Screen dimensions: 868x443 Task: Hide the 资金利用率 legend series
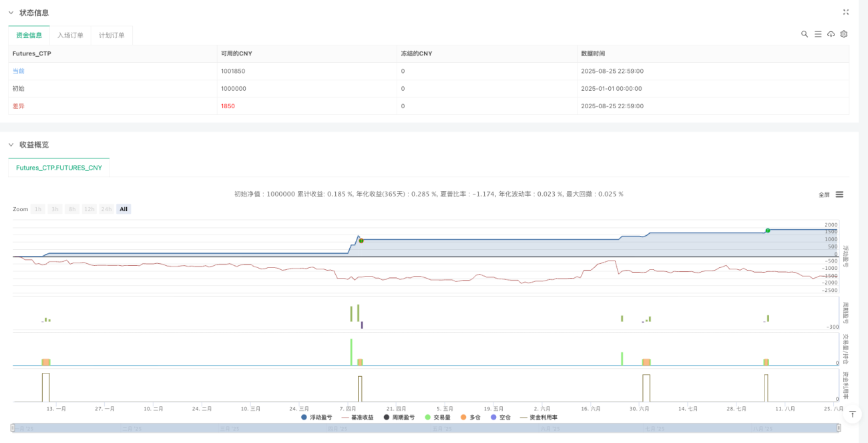538,417
